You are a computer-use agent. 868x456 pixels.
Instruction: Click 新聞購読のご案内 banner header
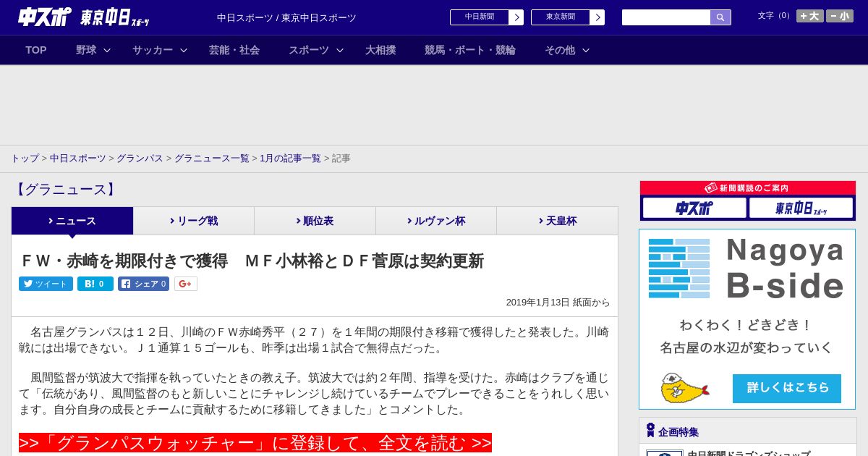click(x=748, y=188)
